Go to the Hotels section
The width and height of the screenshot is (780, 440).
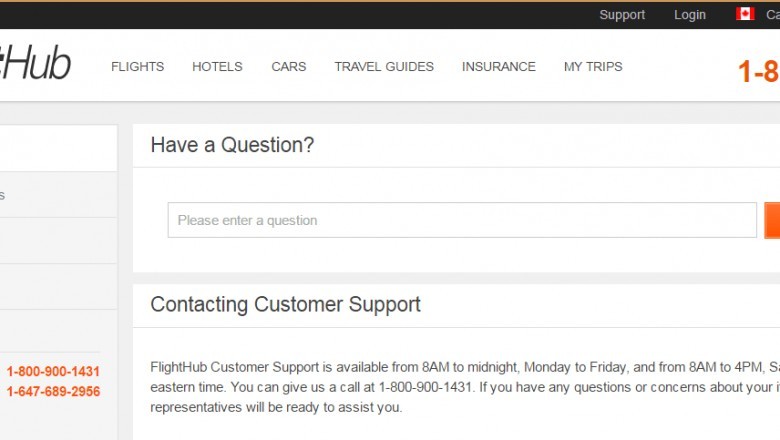(x=217, y=67)
